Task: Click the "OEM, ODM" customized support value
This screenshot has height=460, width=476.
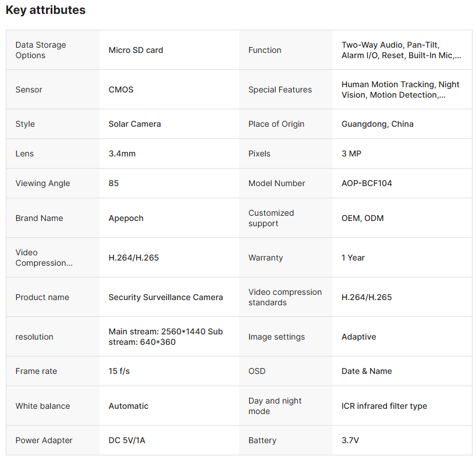Action: click(363, 218)
